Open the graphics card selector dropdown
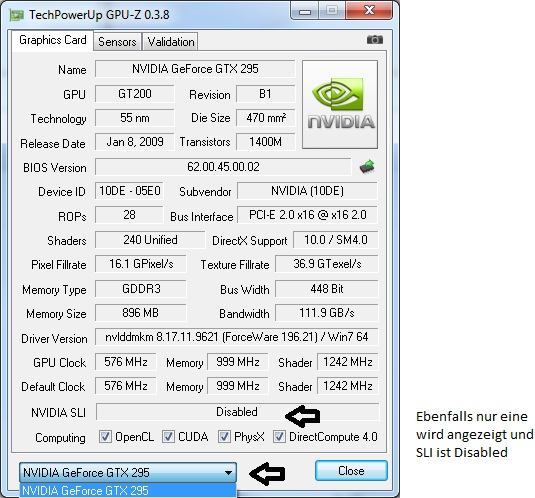The height and width of the screenshot is (498, 535). [x=128, y=472]
